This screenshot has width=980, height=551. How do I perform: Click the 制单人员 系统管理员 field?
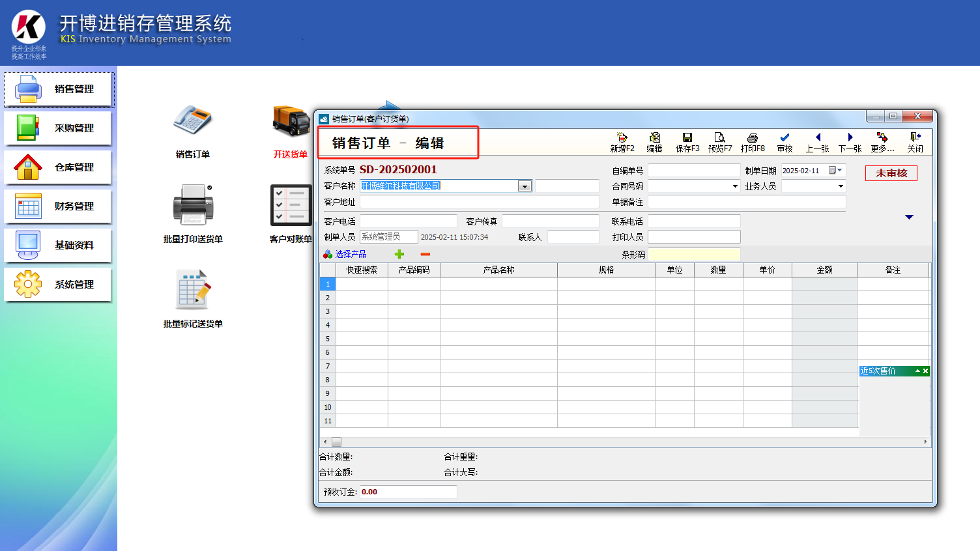click(x=389, y=237)
